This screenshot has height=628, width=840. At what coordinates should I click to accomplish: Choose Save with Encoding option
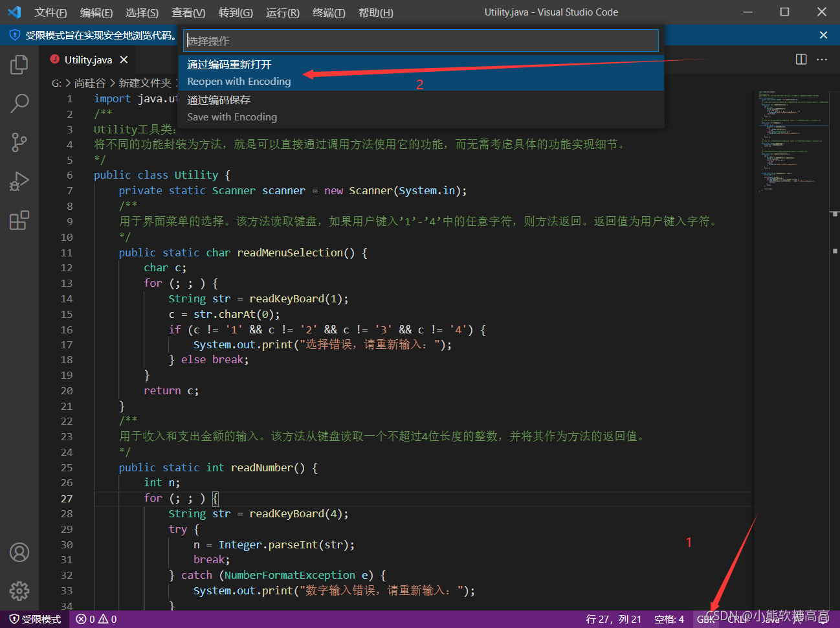pyautogui.click(x=421, y=108)
